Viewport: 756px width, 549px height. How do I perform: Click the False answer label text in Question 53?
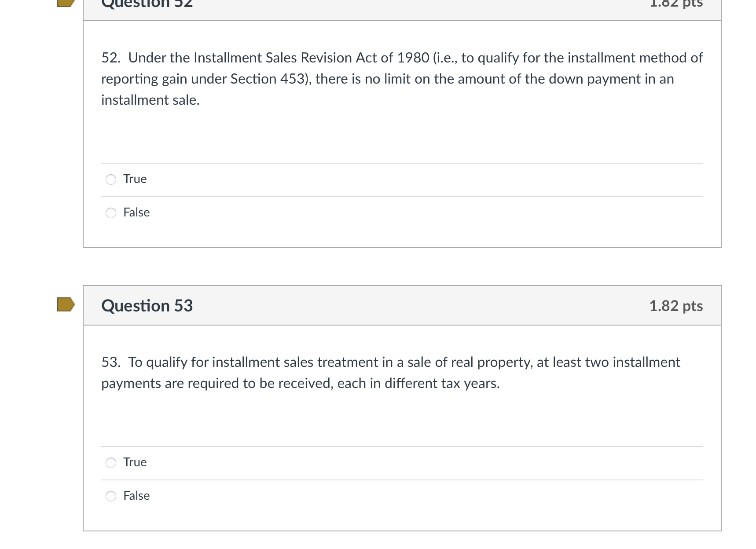(136, 496)
